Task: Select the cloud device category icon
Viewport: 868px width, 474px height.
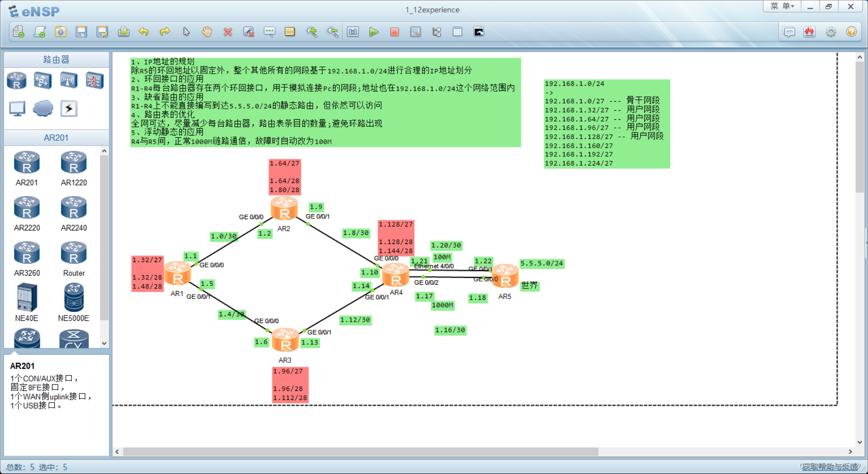Action: coord(43,108)
